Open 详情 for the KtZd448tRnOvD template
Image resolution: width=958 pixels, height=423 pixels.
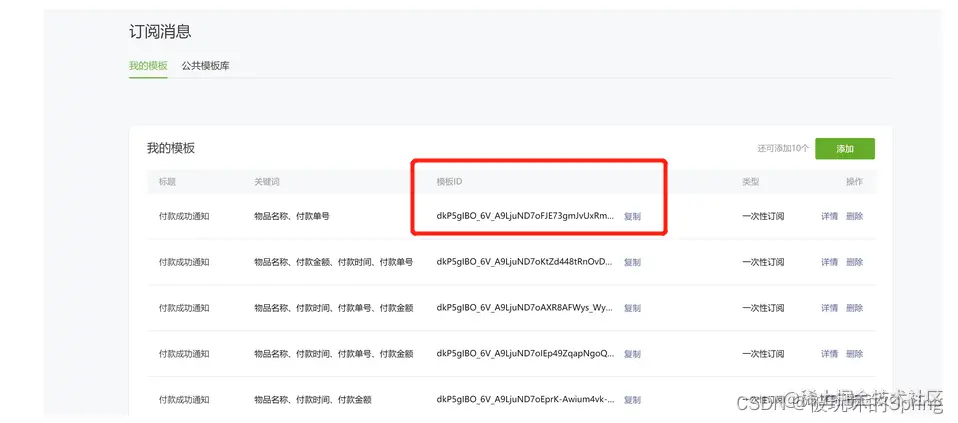point(829,262)
